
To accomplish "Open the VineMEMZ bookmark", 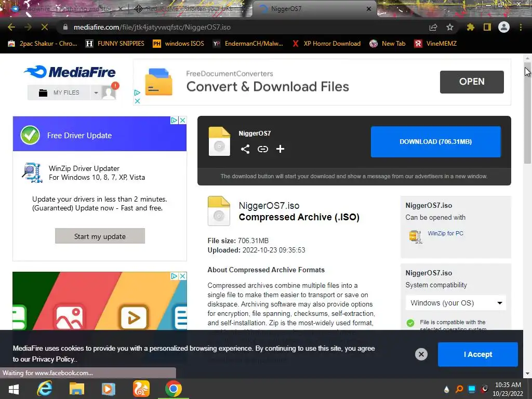I will 436,44.
